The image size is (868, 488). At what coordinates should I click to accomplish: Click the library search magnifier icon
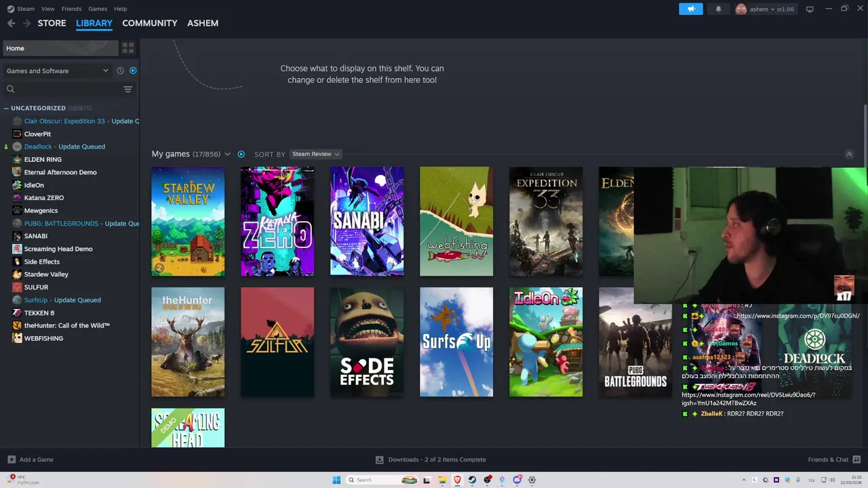tap(10, 89)
